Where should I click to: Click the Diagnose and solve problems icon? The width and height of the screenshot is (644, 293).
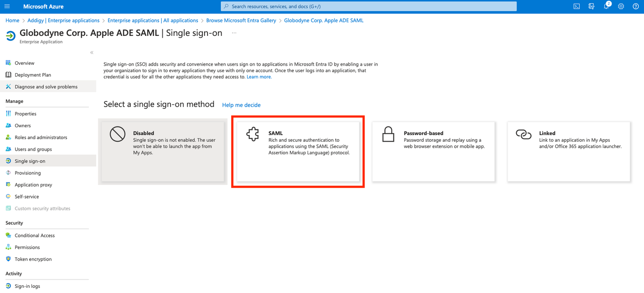[x=8, y=87]
